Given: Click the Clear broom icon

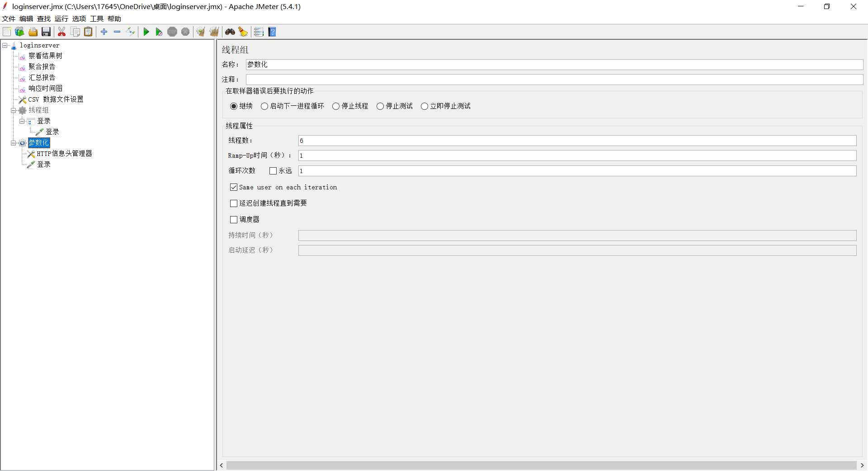Looking at the screenshot, I should [x=201, y=32].
